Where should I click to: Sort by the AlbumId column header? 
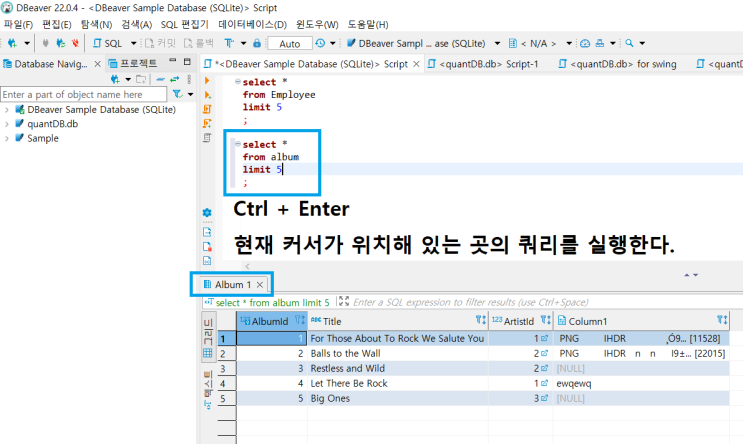point(269,321)
